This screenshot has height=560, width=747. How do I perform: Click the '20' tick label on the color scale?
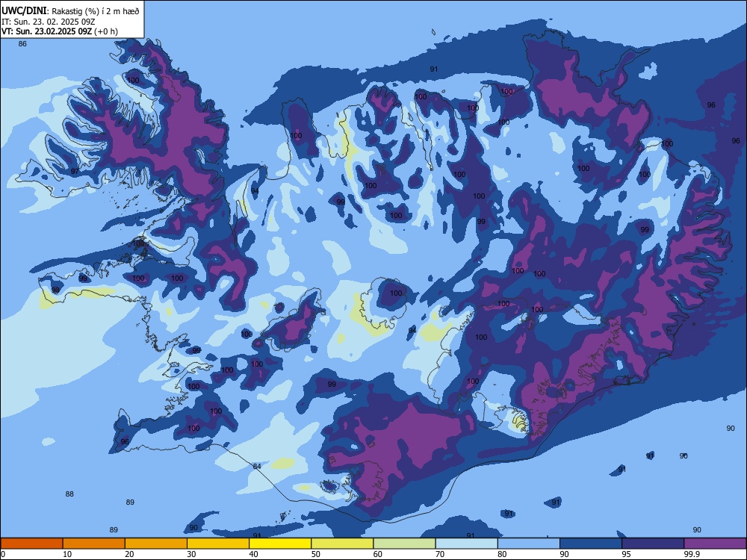tap(129, 554)
